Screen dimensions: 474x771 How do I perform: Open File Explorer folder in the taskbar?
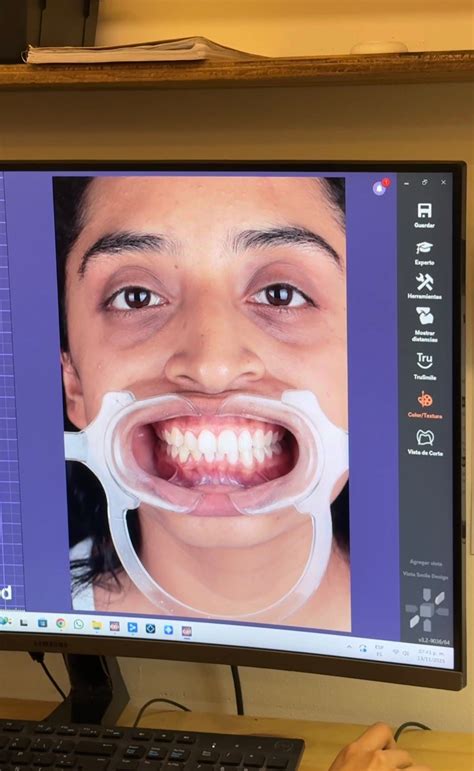coord(96,625)
